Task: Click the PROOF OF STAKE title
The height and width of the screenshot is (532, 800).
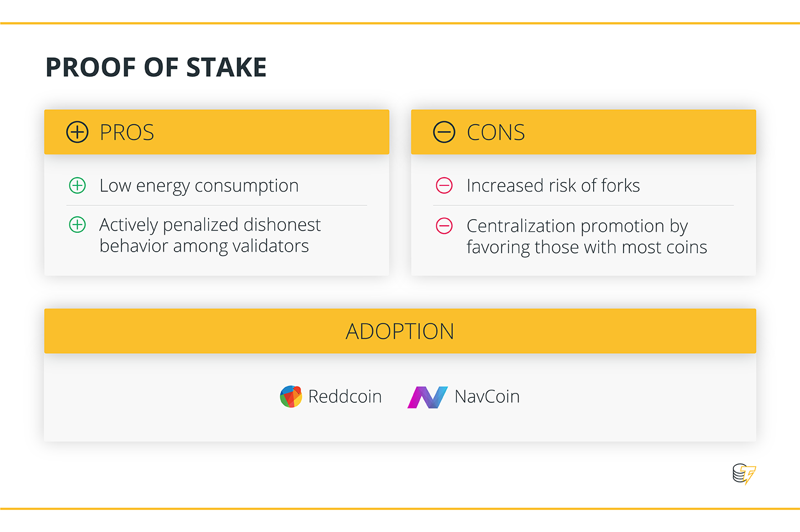Action: pyautogui.click(x=156, y=67)
